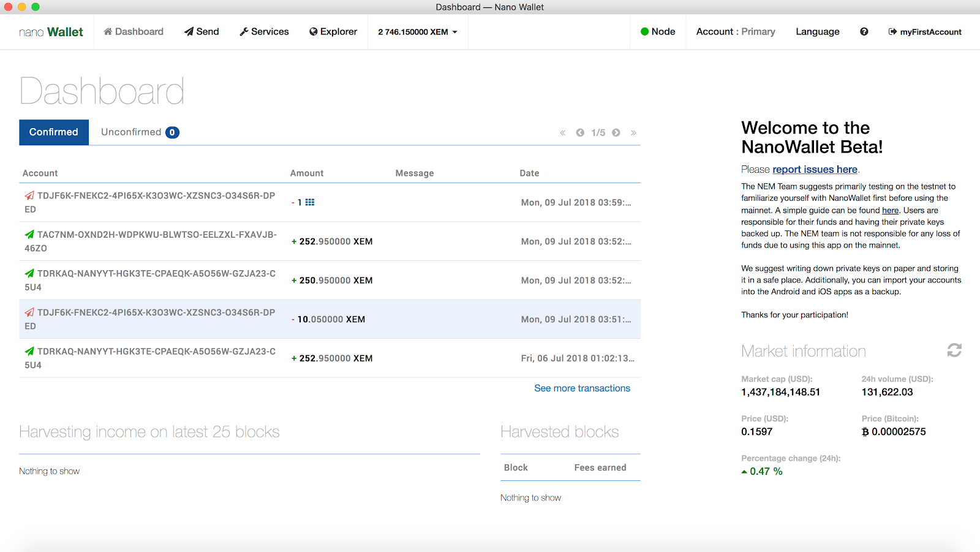This screenshot has width=980, height=552.
Task: Click the Price (USD) value 0.1597
Action: click(756, 432)
